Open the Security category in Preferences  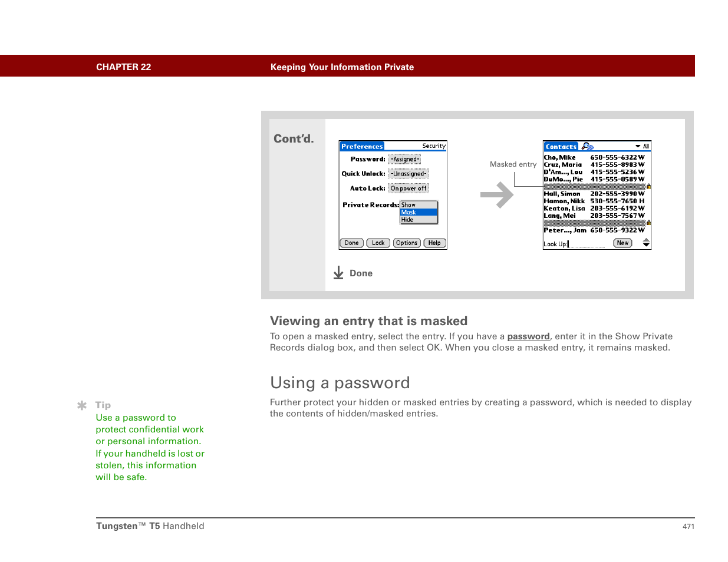click(434, 146)
